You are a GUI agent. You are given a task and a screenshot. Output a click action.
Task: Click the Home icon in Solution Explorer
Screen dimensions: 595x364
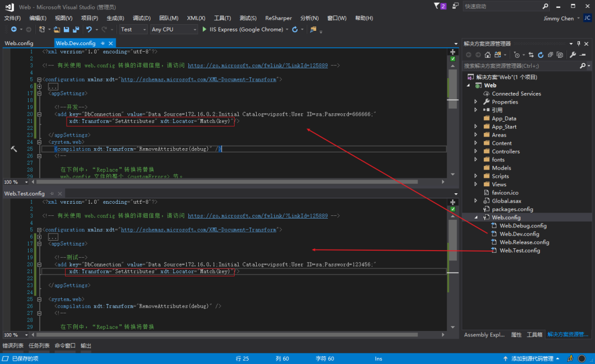click(x=488, y=55)
